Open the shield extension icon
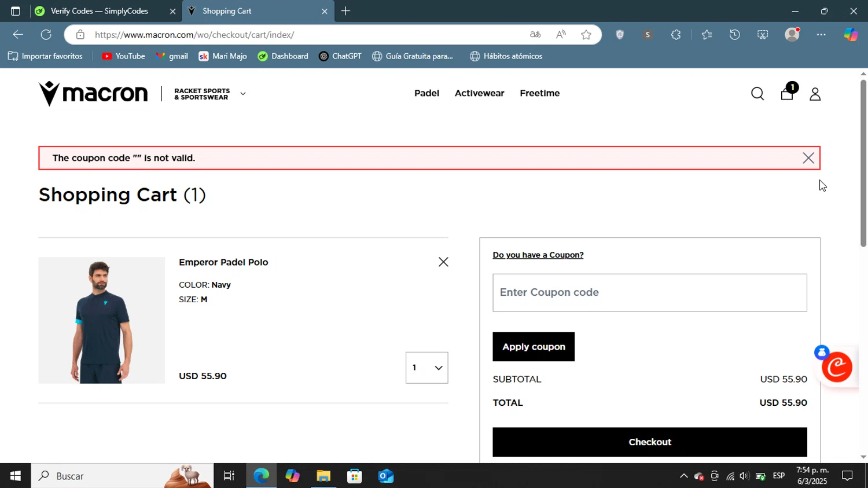This screenshot has width=868, height=488. point(620,35)
